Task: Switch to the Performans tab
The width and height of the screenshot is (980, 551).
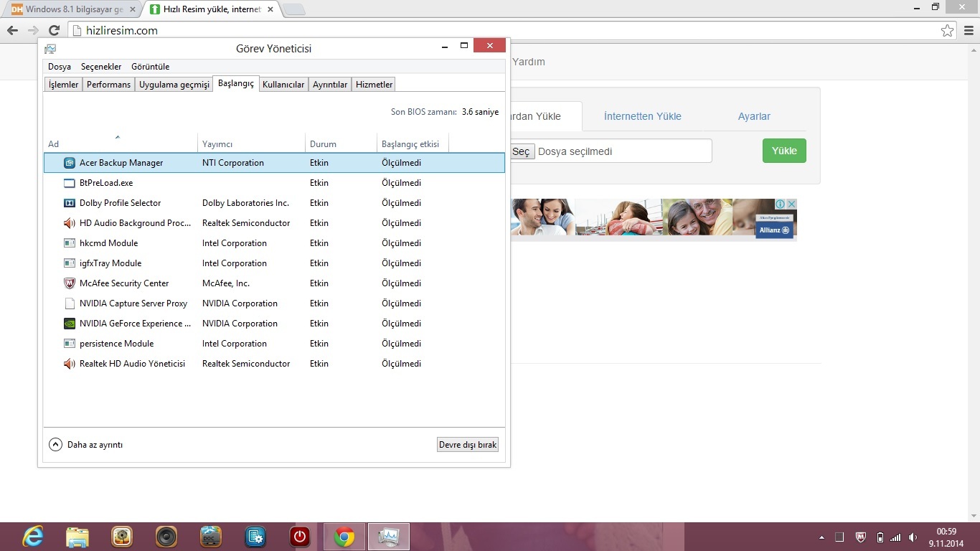Action: coord(108,85)
